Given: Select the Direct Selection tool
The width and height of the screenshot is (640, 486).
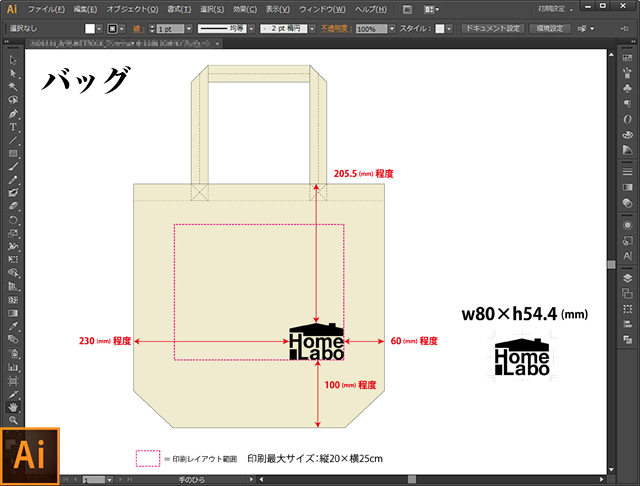Looking at the screenshot, I should 13,73.
